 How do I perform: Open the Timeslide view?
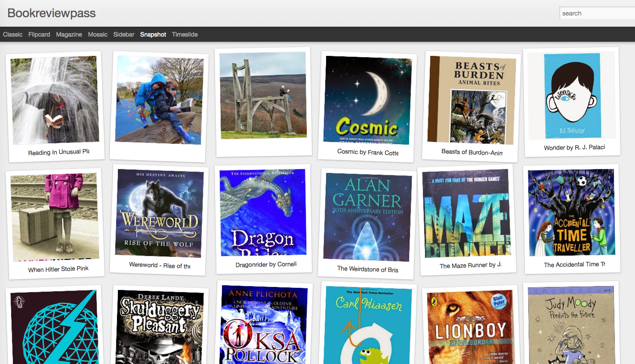(x=185, y=34)
